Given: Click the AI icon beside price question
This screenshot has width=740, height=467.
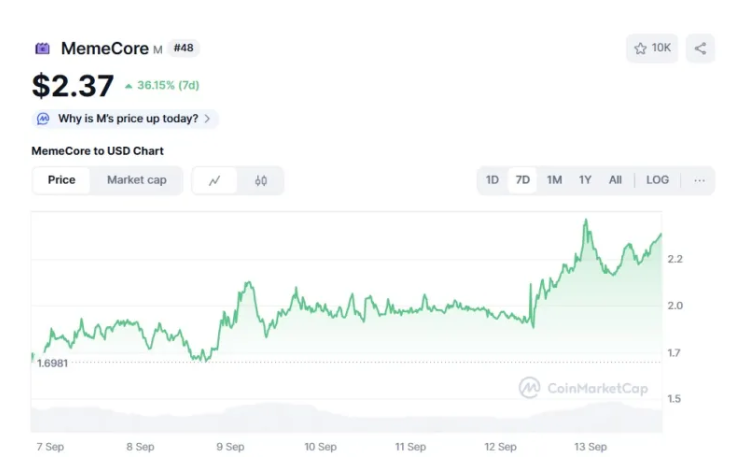Looking at the screenshot, I should (43, 118).
